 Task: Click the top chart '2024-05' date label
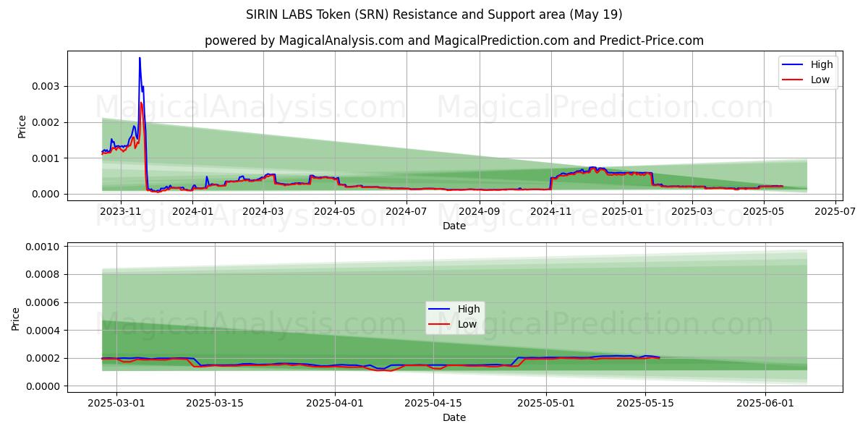(336, 212)
